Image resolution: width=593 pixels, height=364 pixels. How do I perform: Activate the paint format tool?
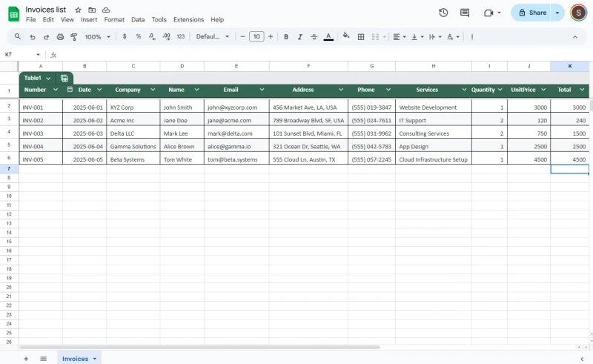[x=74, y=37]
